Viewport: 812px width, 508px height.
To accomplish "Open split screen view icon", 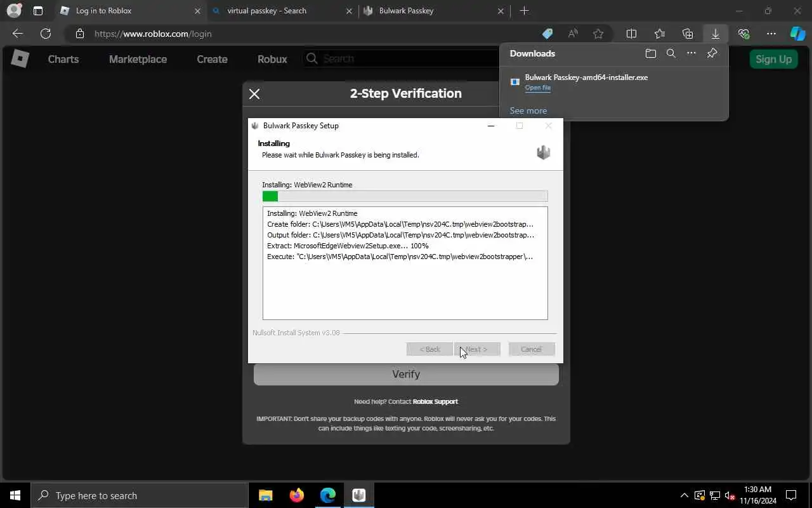I will 631,34.
